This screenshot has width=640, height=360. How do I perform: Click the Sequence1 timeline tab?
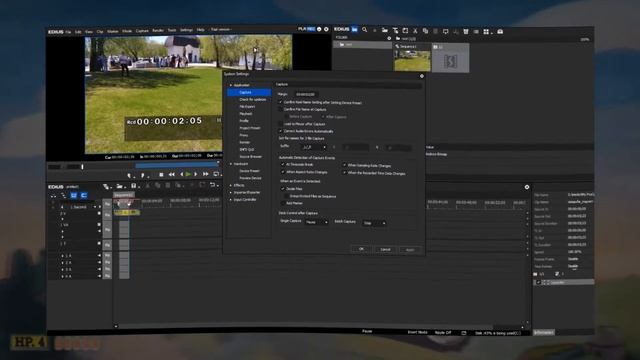(x=123, y=195)
